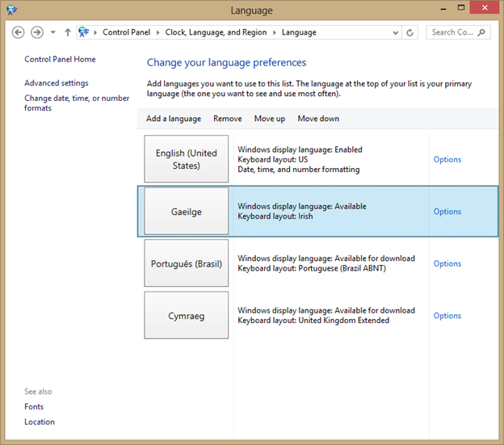This screenshot has width=504, height=445.
Task: Click 'Date, time, and number formatting' text
Action: tap(299, 170)
